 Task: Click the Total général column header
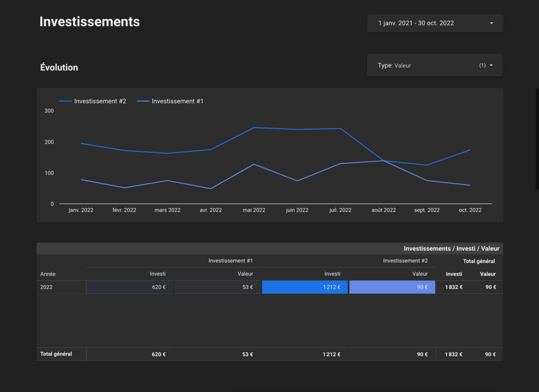pyautogui.click(x=479, y=261)
